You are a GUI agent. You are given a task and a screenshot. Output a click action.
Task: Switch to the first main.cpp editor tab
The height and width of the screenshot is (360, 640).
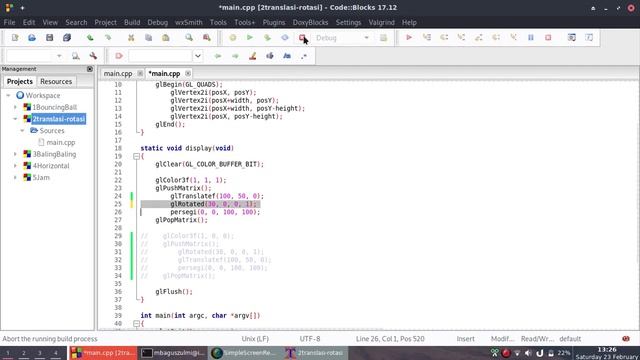(x=118, y=73)
